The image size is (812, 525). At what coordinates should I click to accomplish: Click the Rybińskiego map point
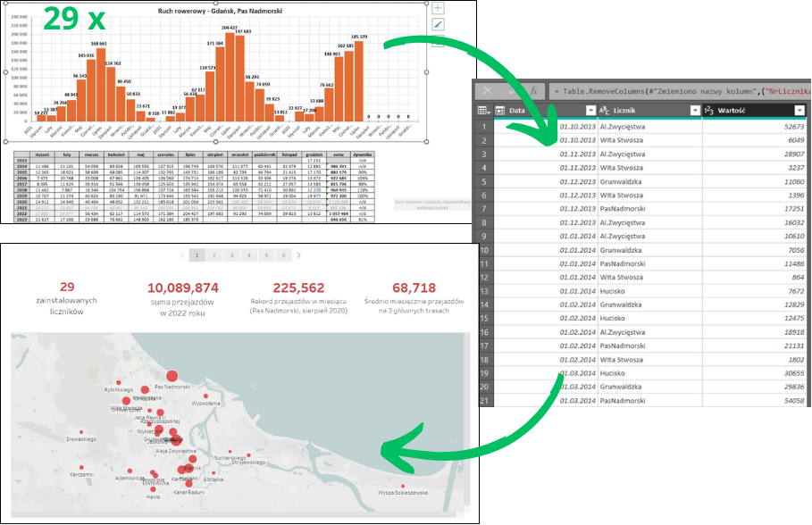(x=119, y=383)
